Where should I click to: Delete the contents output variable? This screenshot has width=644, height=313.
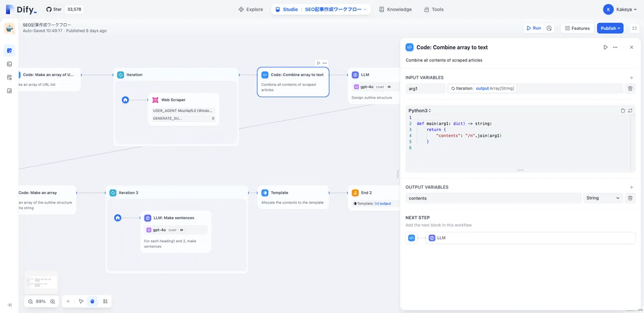(x=629, y=198)
